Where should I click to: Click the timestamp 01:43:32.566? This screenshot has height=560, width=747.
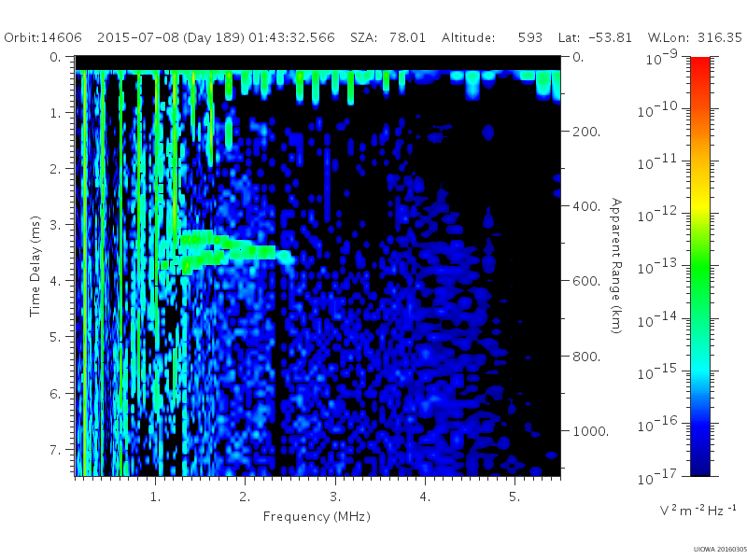[291, 37]
